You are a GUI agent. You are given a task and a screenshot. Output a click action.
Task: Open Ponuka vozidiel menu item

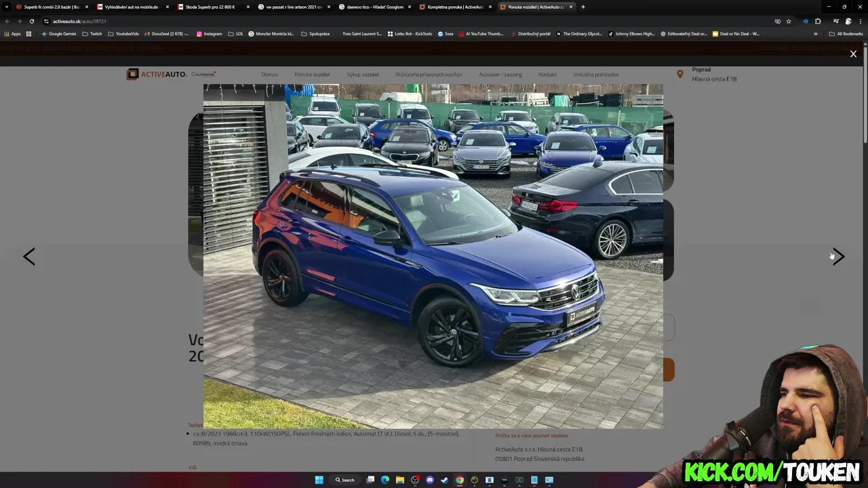coord(312,75)
